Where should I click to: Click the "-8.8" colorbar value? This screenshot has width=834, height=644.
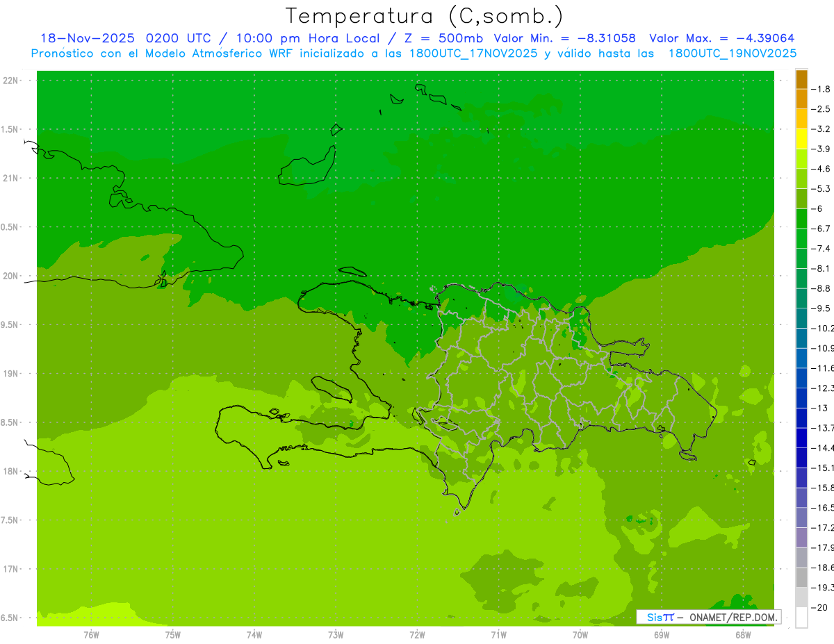pyautogui.click(x=821, y=288)
